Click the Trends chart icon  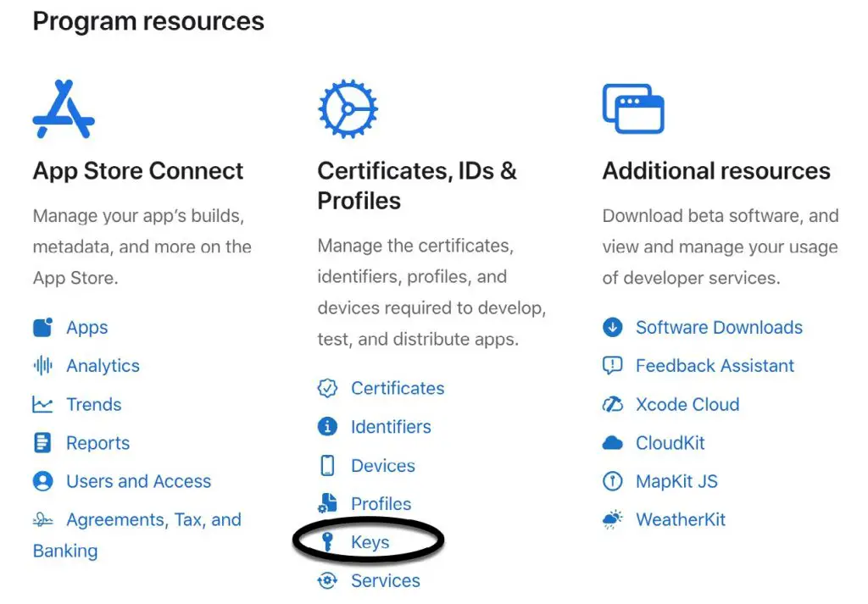[x=42, y=405]
